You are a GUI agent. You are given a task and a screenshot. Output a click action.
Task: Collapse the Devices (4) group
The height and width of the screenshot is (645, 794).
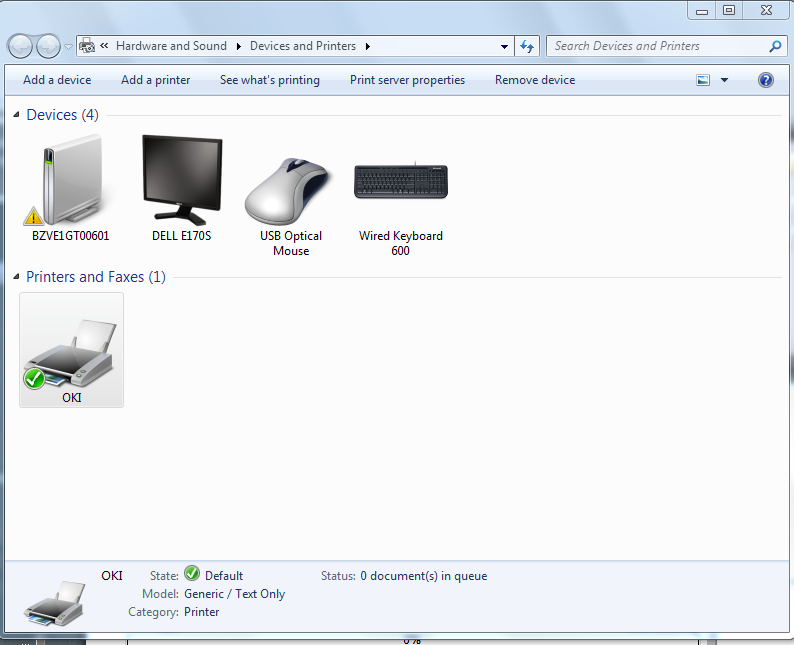16,116
